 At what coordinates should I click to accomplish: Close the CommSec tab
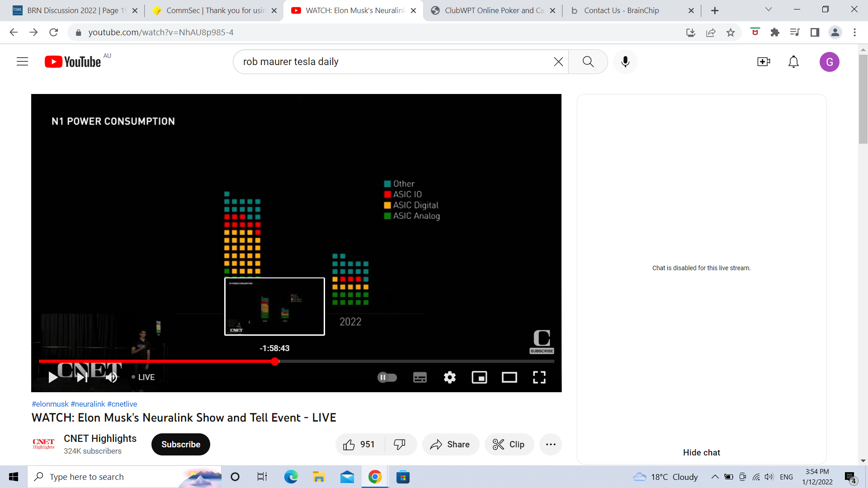pyautogui.click(x=274, y=10)
